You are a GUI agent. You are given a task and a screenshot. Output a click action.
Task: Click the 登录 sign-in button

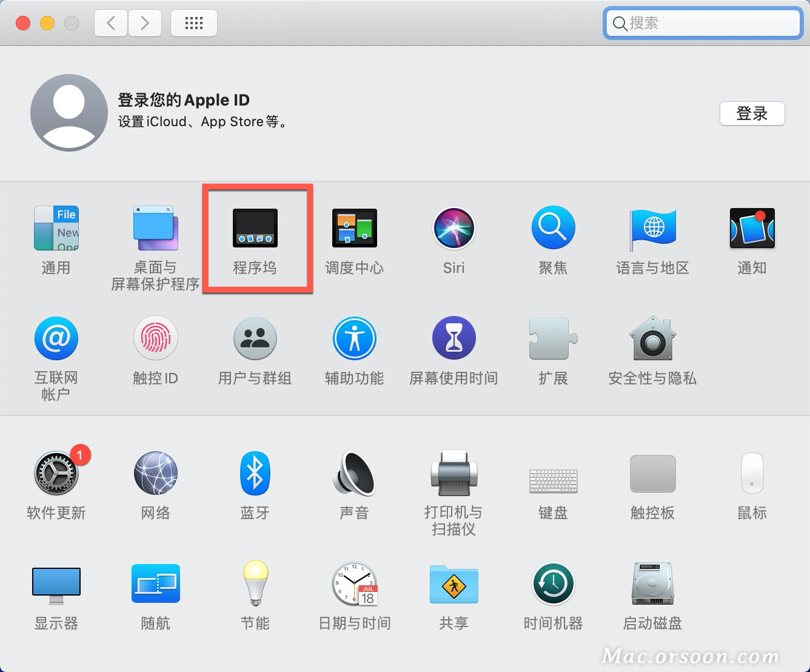click(x=752, y=113)
